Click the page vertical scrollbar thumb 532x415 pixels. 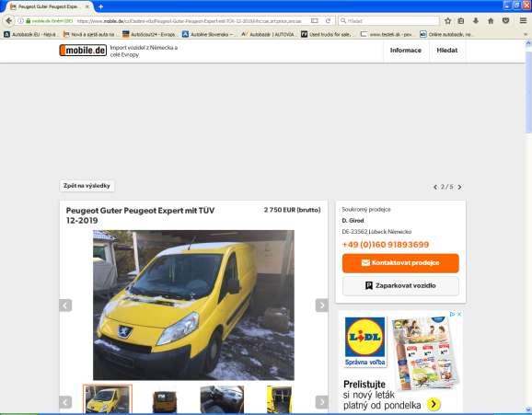point(528,92)
